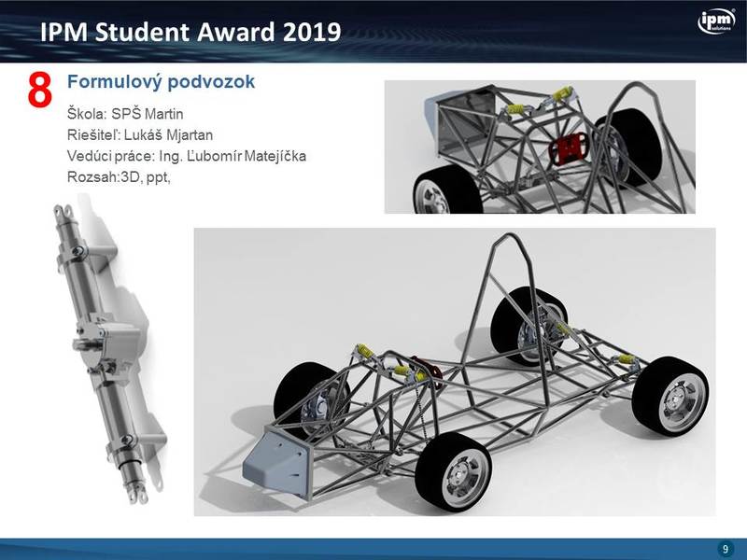Click the slide number 9 badge
This screenshot has width=747, height=560.
(x=725, y=548)
